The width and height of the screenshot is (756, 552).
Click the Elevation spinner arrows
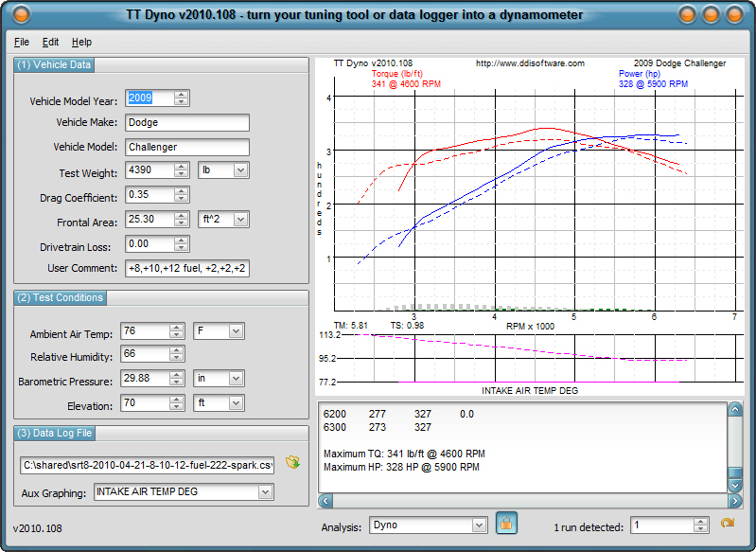click(177, 403)
